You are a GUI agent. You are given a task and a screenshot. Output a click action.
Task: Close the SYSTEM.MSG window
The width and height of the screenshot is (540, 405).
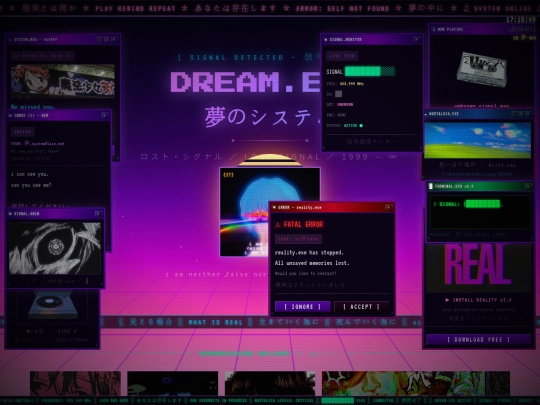pos(114,39)
